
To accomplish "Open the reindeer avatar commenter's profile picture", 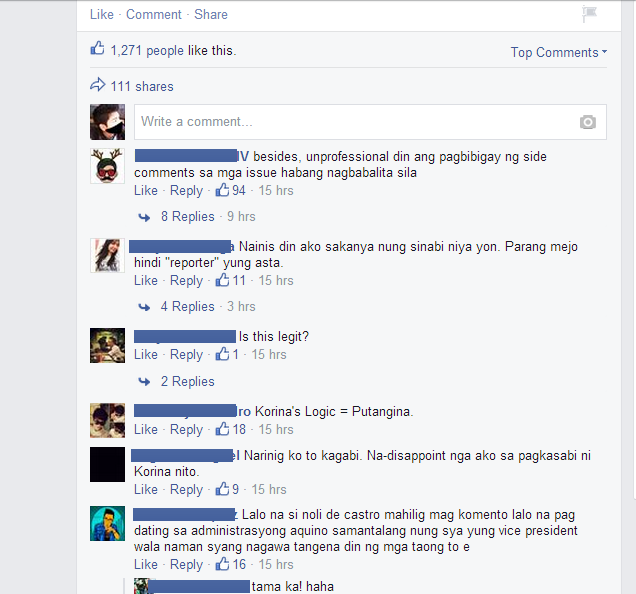I will (x=107, y=166).
